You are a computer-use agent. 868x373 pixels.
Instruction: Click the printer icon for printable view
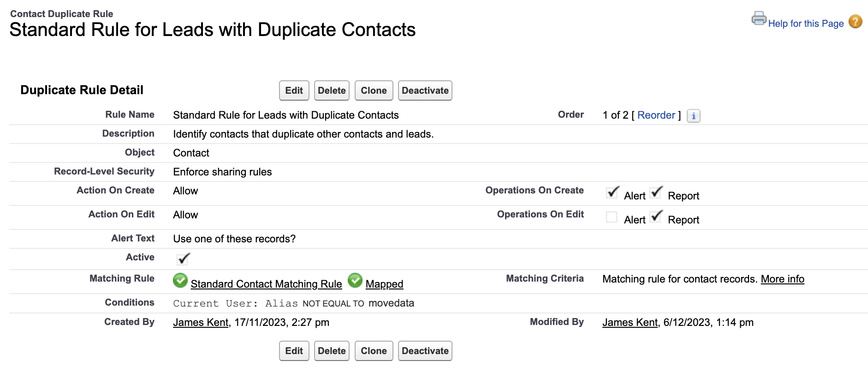click(x=759, y=18)
